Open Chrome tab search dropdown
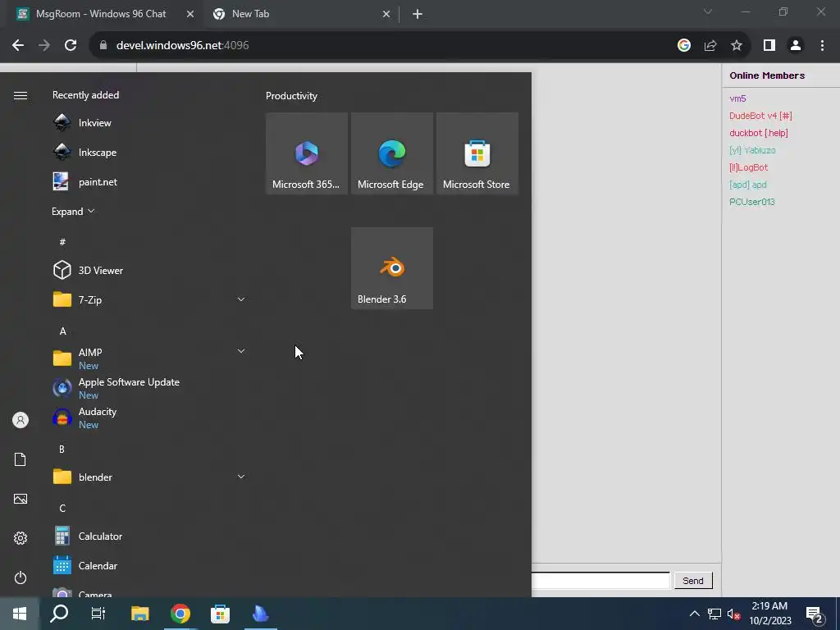Image resolution: width=840 pixels, height=630 pixels. 708,11
